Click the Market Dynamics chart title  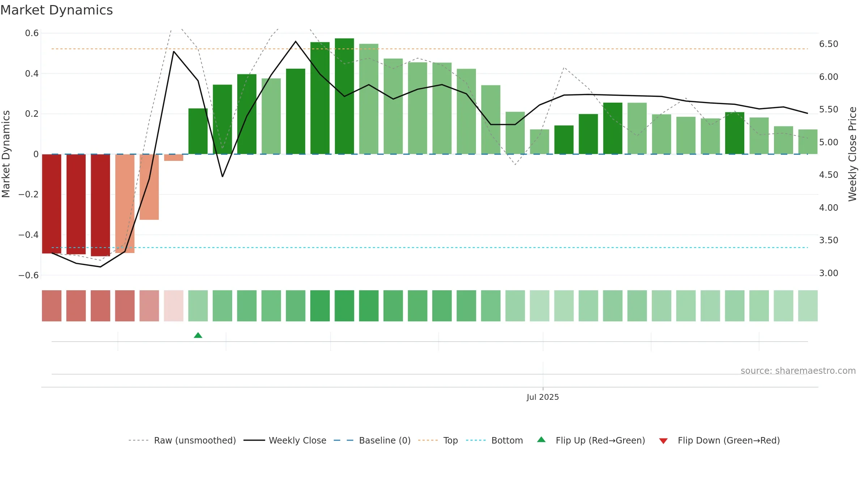pyautogui.click(x=56, y=10)
